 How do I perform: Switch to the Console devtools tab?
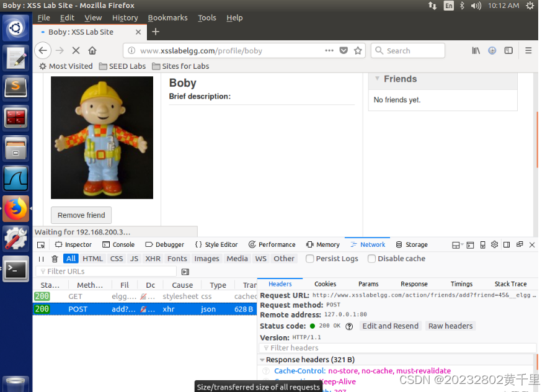[118, 244]
